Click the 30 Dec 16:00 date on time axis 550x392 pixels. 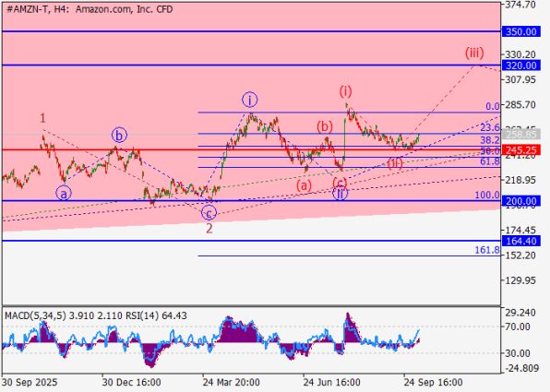(x=131, y=382)
